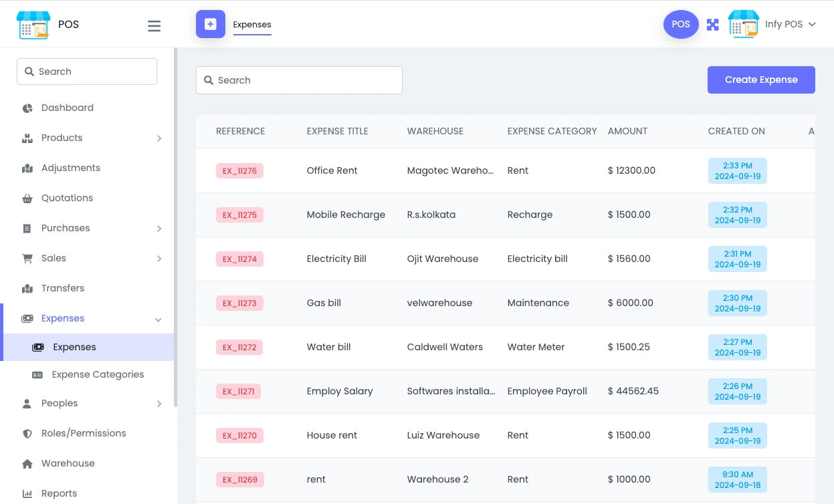The image size is (834, 504).
Task: Expand the Products submenu chevron
Action: click(159, 138)
